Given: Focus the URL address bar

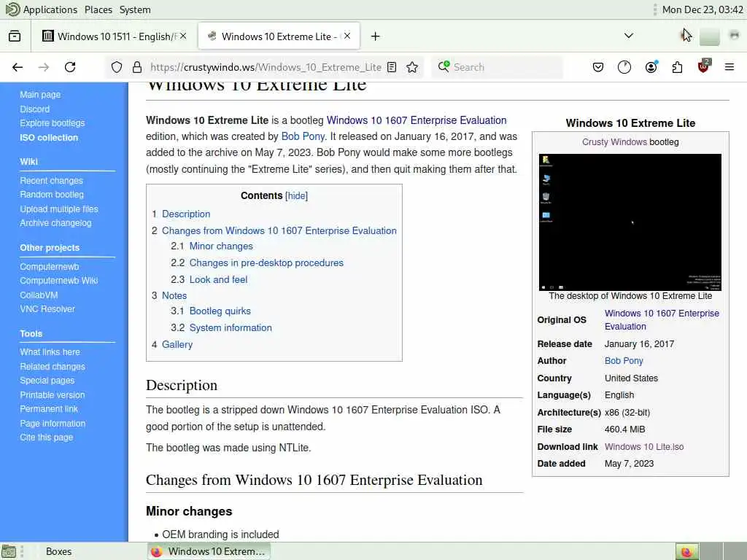Looking at the screenshot, I should point(266,67).
